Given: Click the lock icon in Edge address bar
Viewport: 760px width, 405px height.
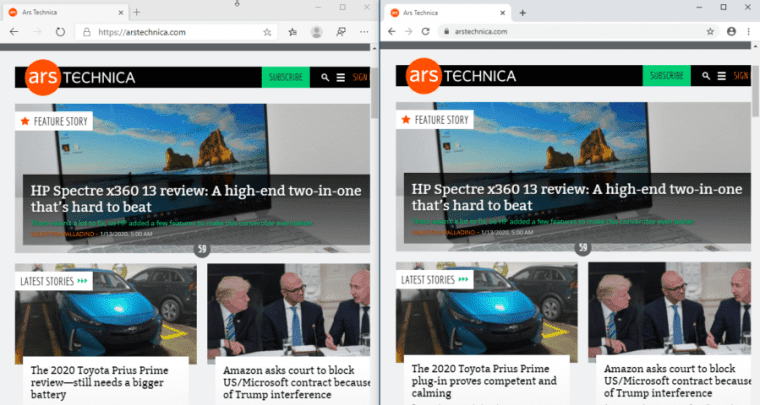Looking at the screenshot, I should coord(87,32).
